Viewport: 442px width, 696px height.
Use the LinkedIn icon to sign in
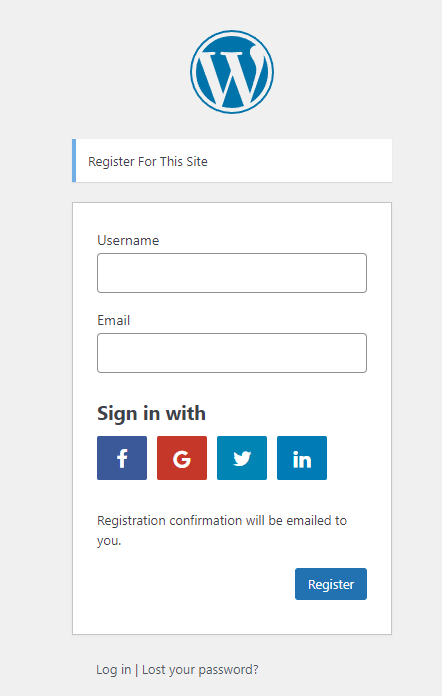[x=302, y=458]
